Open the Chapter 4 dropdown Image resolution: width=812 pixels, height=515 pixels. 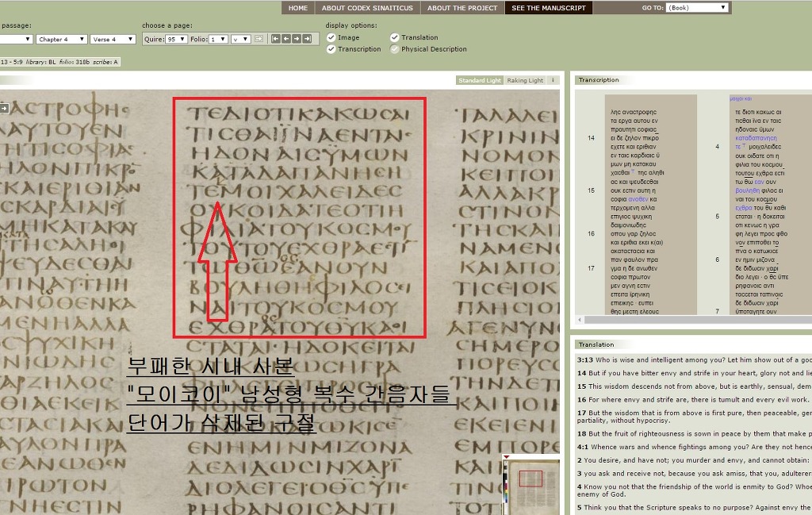[61, 39]
